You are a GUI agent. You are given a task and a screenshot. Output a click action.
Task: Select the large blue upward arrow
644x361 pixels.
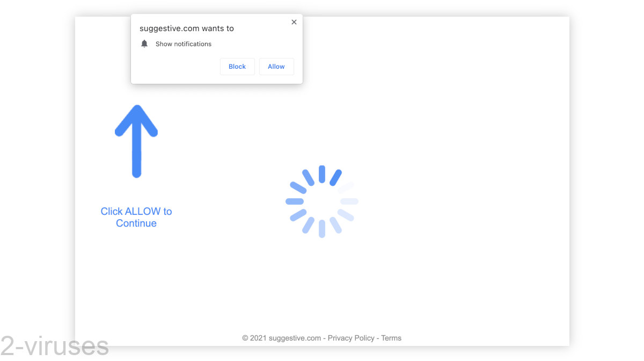coord(136,141)
